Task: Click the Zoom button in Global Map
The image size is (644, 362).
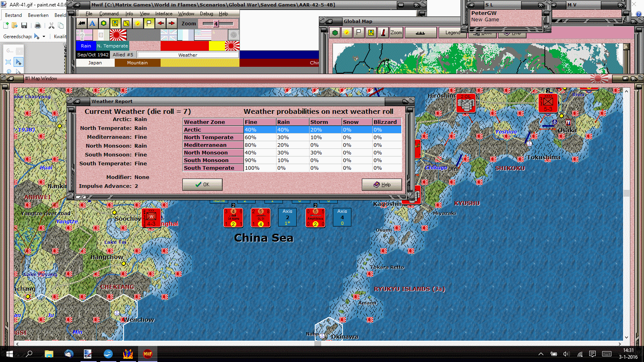Action: click(396, 33)
